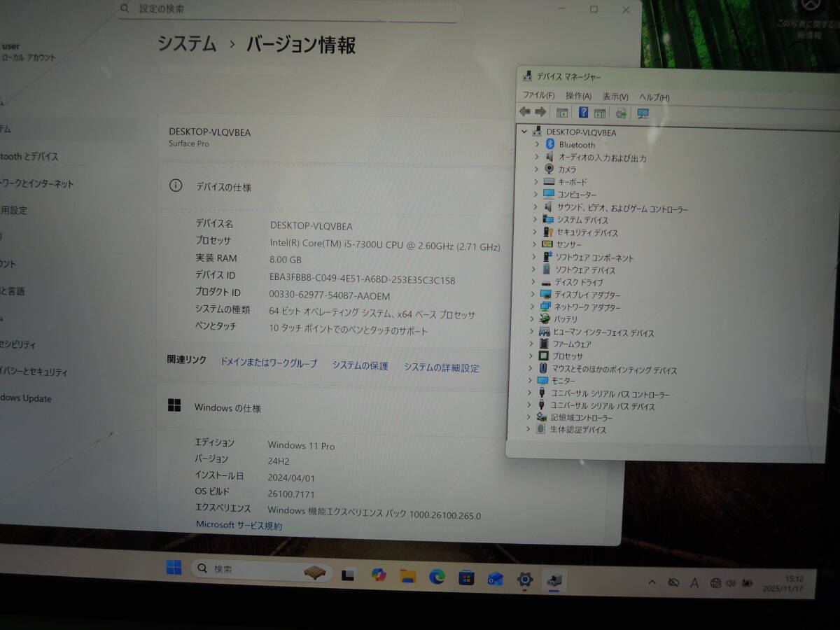Click the Windows の仕様 logo icon
The height and width of the screenshot is (630, 840).
(x=174, y=405)
